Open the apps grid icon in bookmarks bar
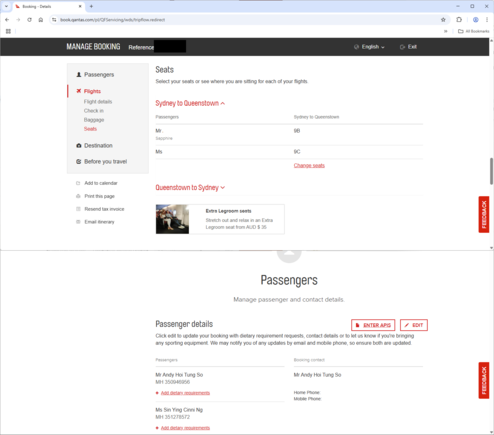The image size is (494, 435). [x=8, y=31]
